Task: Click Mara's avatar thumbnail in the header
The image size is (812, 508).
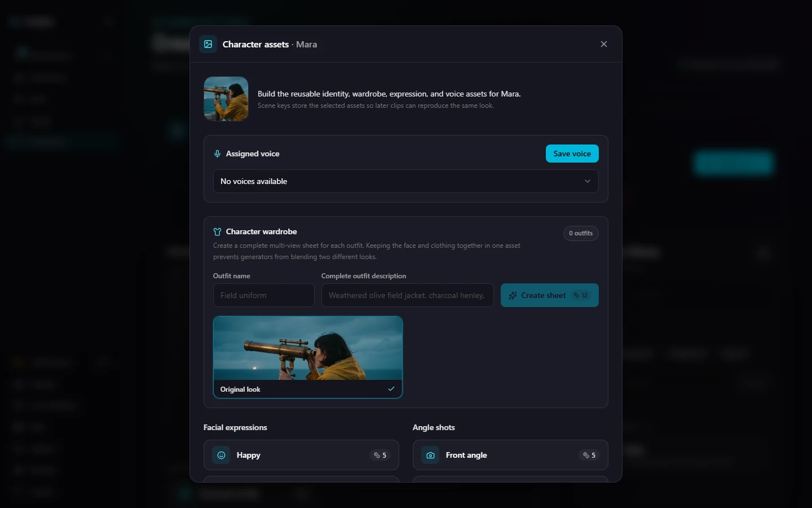Action: click(226, 99)
